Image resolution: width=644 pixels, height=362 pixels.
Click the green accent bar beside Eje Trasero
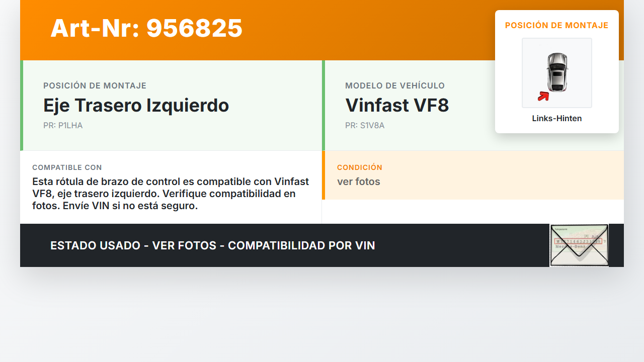22,106
